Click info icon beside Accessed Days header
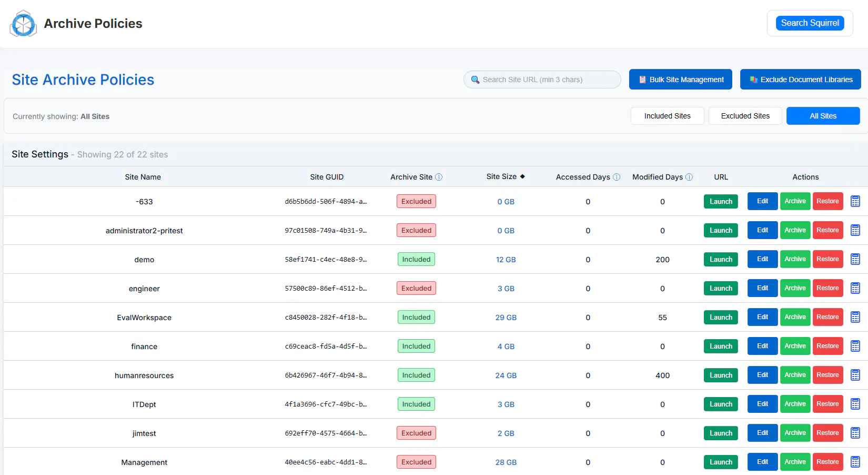This screenshot has height=475, width=868. [x=617, y=177]
